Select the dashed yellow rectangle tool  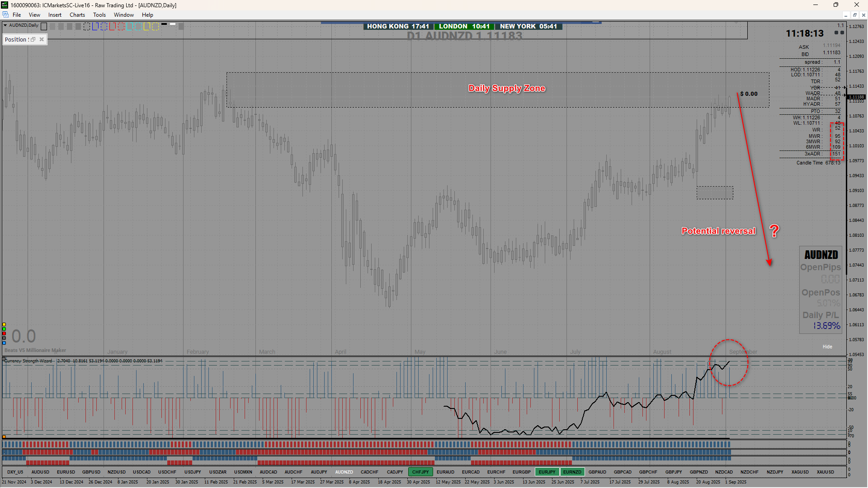(x=156, y=27)
